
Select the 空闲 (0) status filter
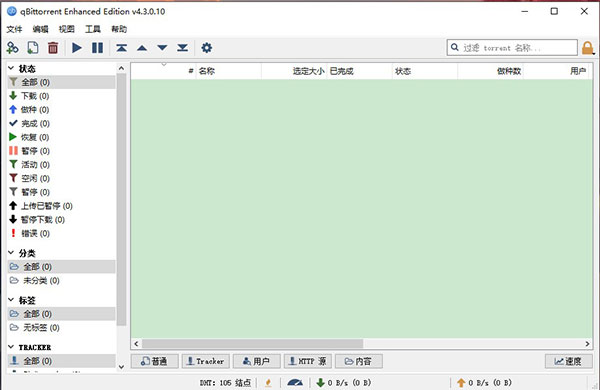pos(61,178)
